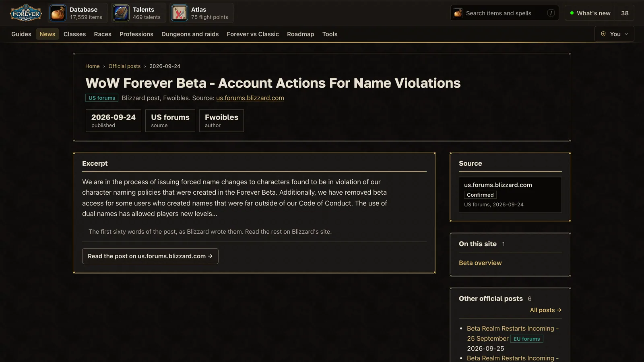Select the News tab
The image size is (644, 362).
pyautogui.click(x=47, y=34)
